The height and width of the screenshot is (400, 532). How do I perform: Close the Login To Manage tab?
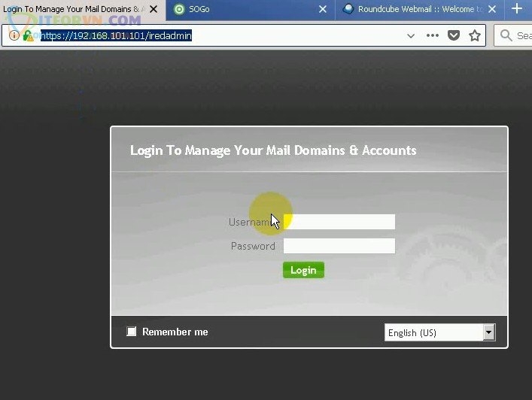pyautogui.click(x=153, y=9)
